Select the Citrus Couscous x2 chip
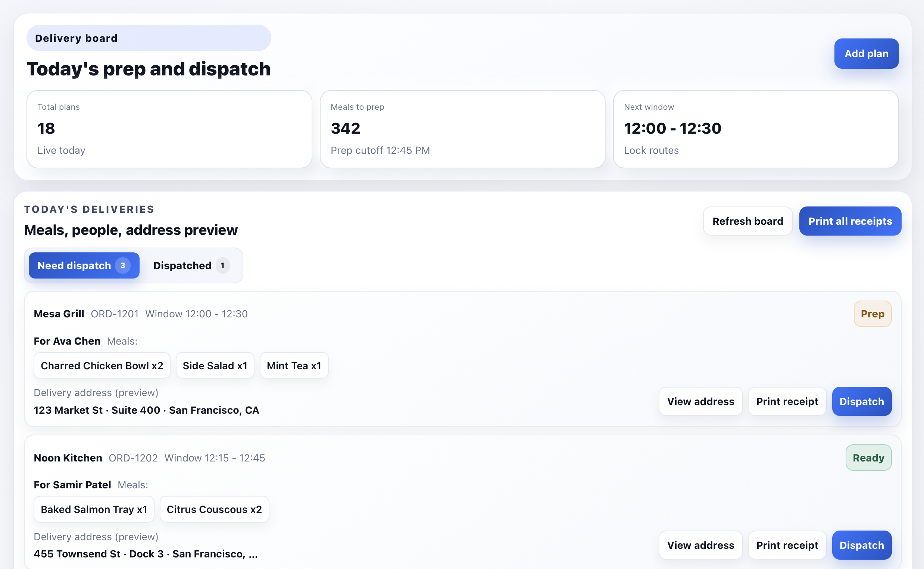924x569 pixels. [214, 509]
